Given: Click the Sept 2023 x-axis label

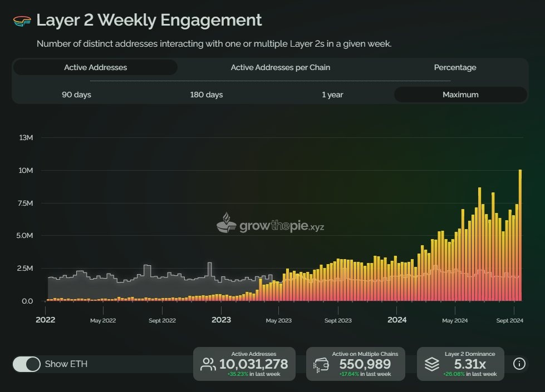Looking at the screenshot, I should click(x=338, y=320).
